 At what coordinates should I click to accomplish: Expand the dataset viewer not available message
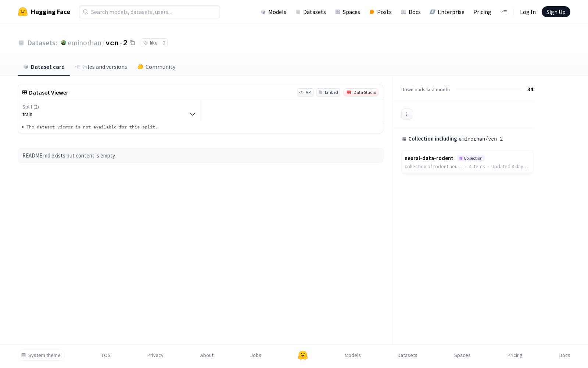pyautogui.click(x=90, y=127)
